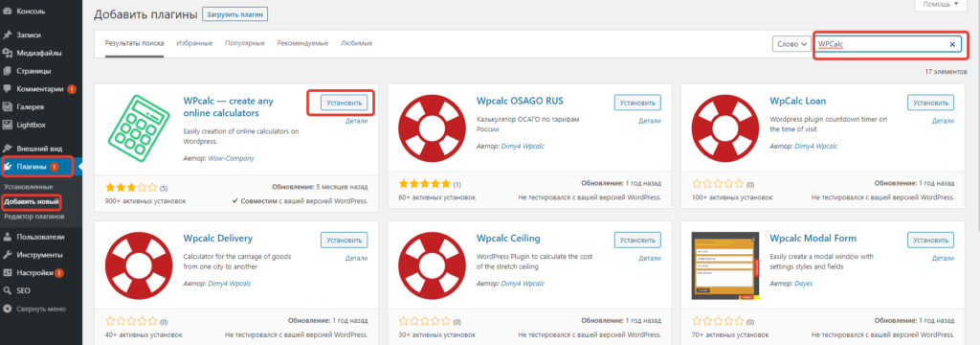The height and width of the screenshot is (345, 980).
Task: Switch to Результаты поиска tab
Action: pos(134,44)
